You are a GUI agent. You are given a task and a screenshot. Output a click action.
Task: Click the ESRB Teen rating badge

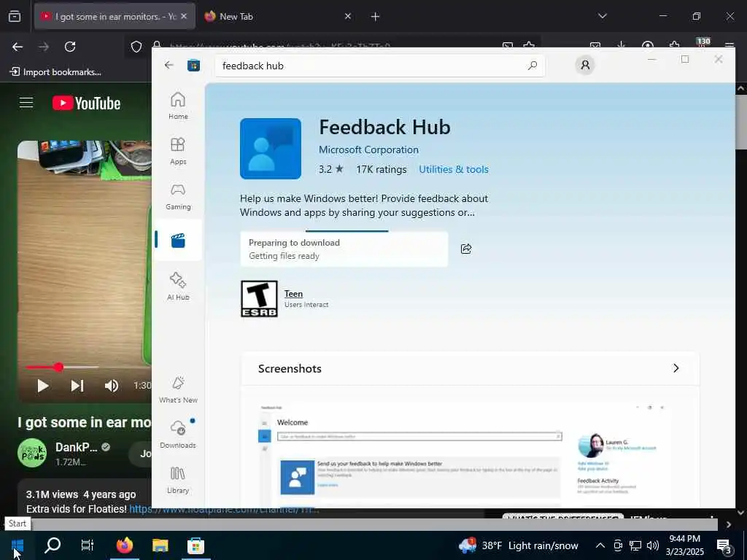[x=259, y=298]
